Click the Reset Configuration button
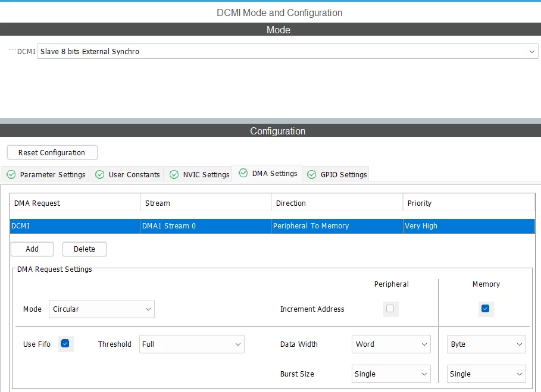The width and height of the screenshot is (541, 392). tap(52, 152)
